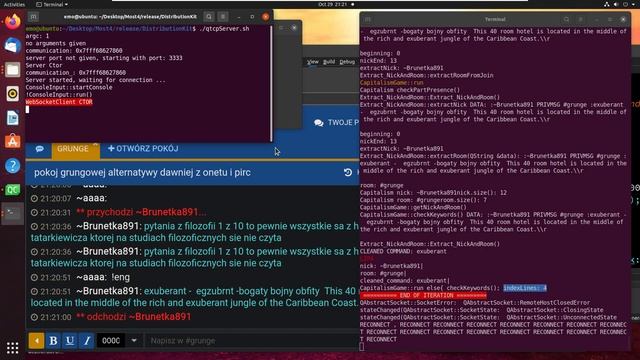The image size is (640, 360).
Task: Open a new tab in the left terminal
Action: click(33, 17)
